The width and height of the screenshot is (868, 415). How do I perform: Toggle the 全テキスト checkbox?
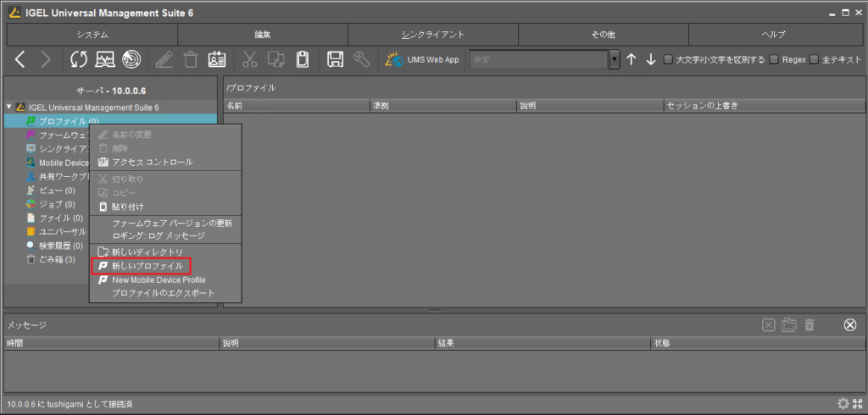[814, 59]
